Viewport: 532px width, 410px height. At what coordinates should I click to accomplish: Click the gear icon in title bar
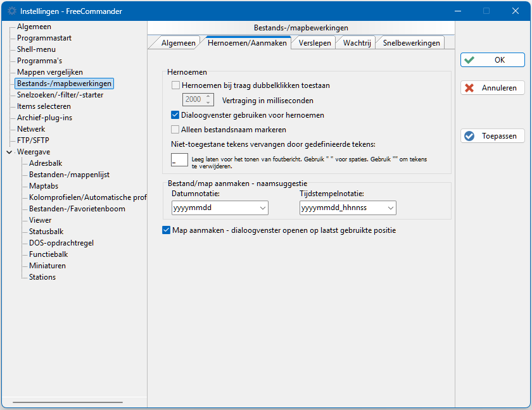[12, 11]
